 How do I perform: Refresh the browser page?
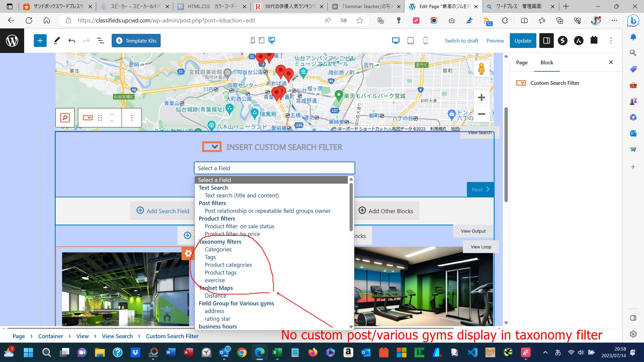(29, 20)
